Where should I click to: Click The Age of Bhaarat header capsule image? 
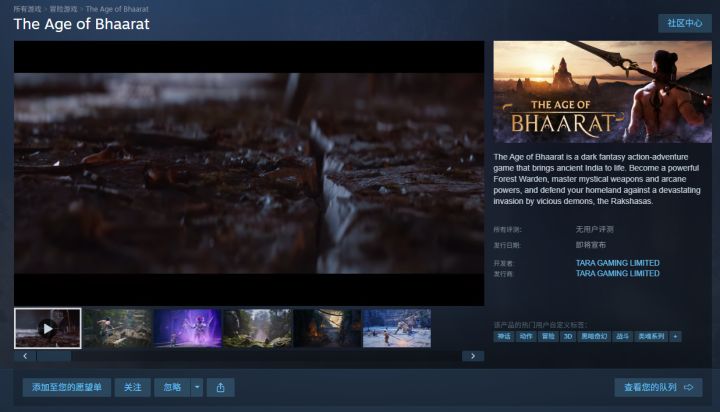(602, 92)
